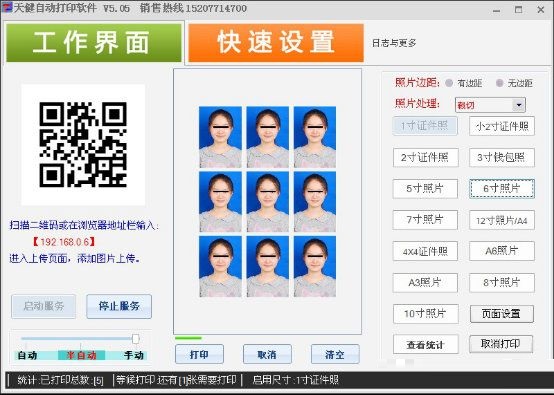Pick the 8寸照片 size
Screen dimensions: 554x395
click(x=502, y=283)
